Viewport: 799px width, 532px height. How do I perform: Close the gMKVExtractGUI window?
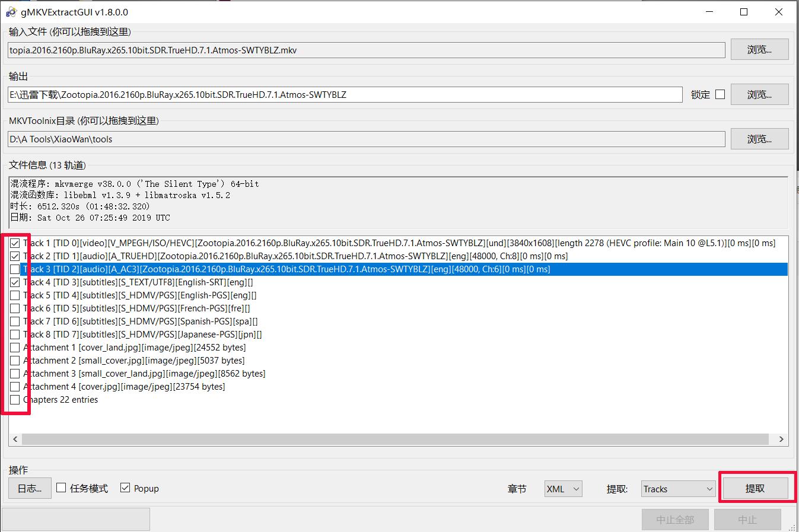779,12
